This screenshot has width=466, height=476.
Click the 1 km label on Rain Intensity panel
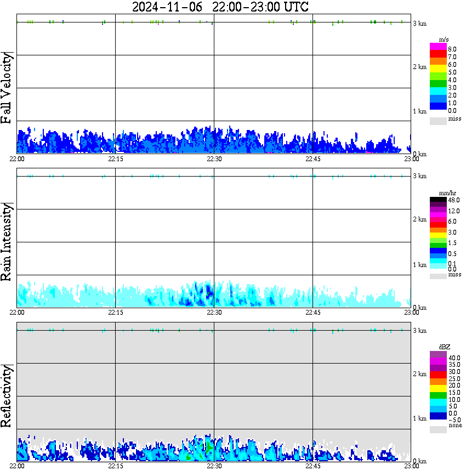419,265
